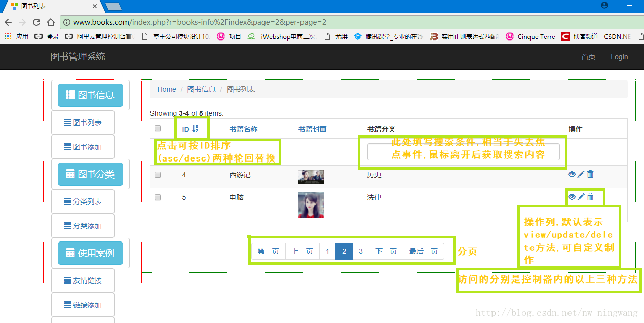The height and width of the screenshot is (323, 644).
Task: Edit the 西游记 book with the pencil icon
Action: pos(581,174)
